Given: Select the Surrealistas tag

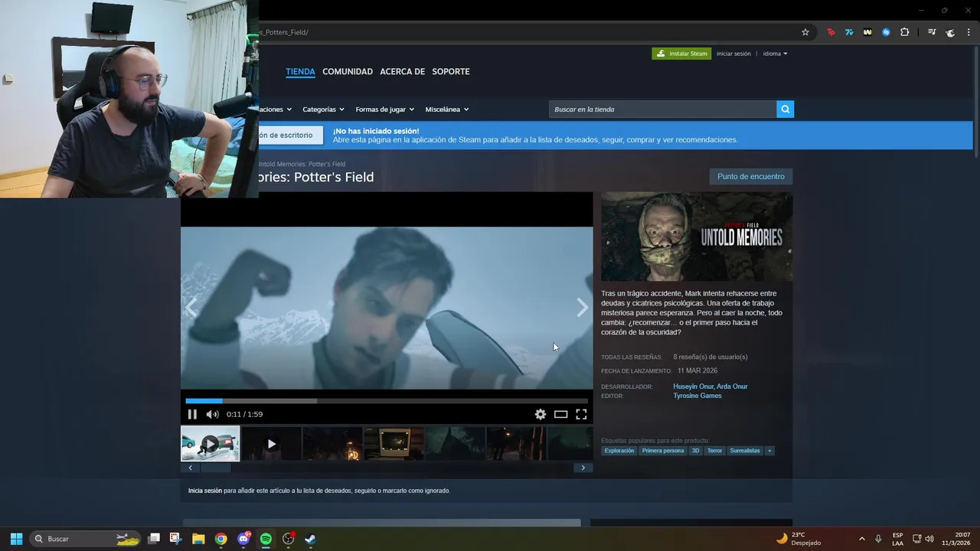Looking at the screenshot, I should point(745,451).
